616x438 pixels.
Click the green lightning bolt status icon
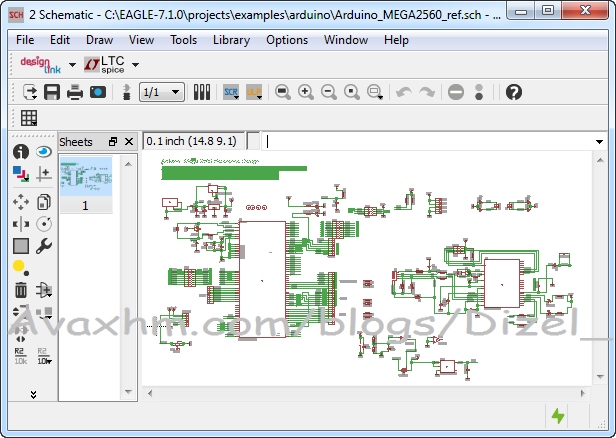558,416
